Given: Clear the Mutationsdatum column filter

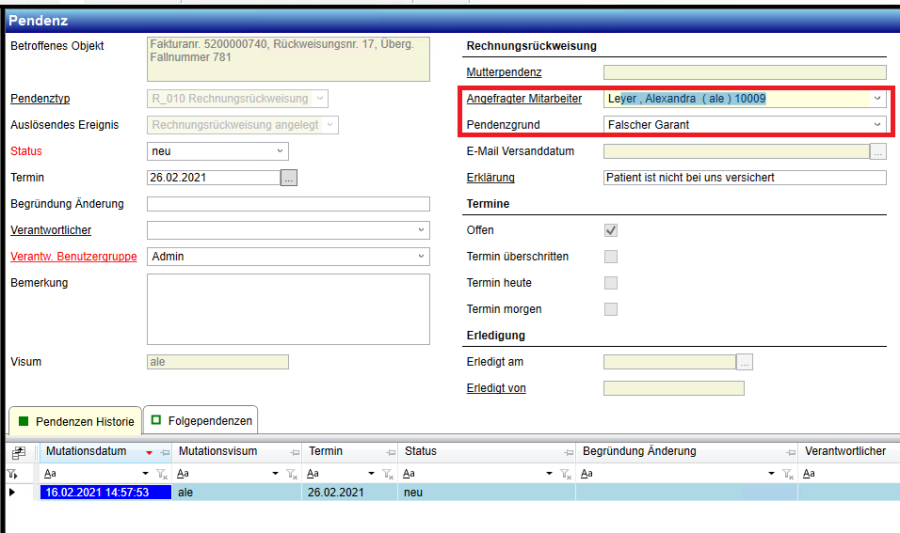Looking at the screenshot, I should point(162,474).
